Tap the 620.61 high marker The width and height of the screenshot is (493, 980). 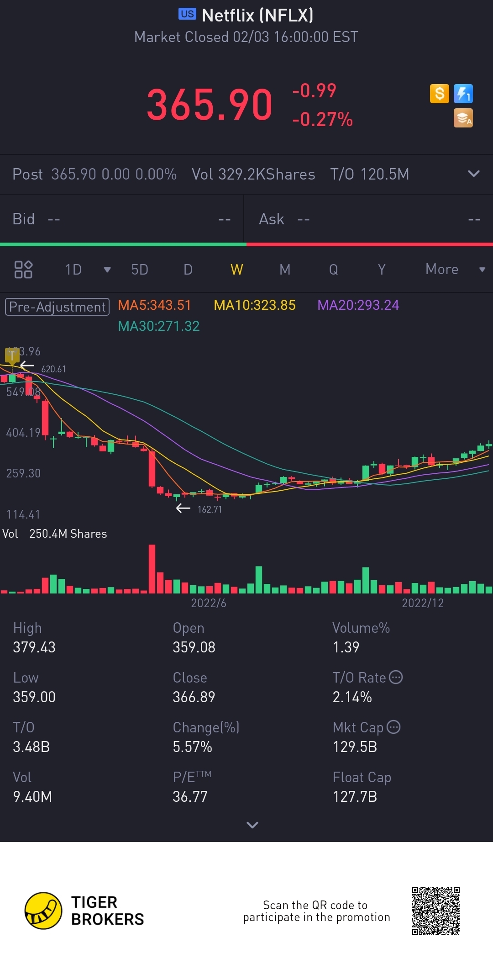point(53,369)
